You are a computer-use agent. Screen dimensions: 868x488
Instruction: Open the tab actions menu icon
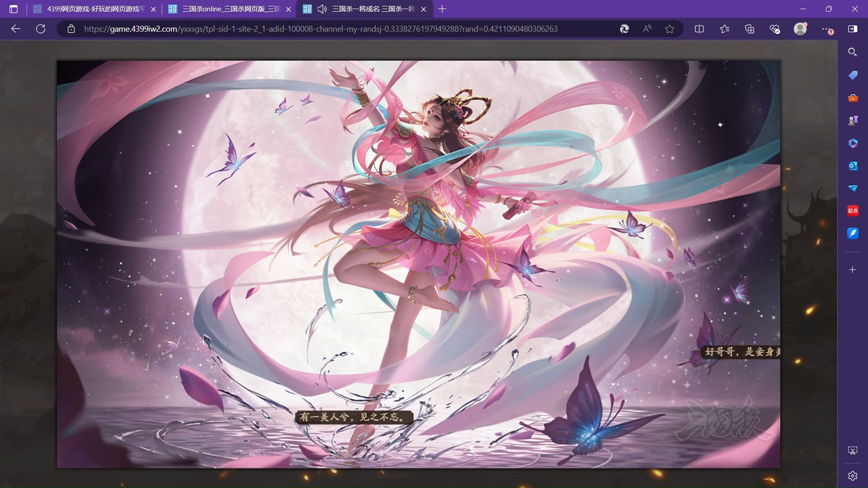click(x=14, y=9)
